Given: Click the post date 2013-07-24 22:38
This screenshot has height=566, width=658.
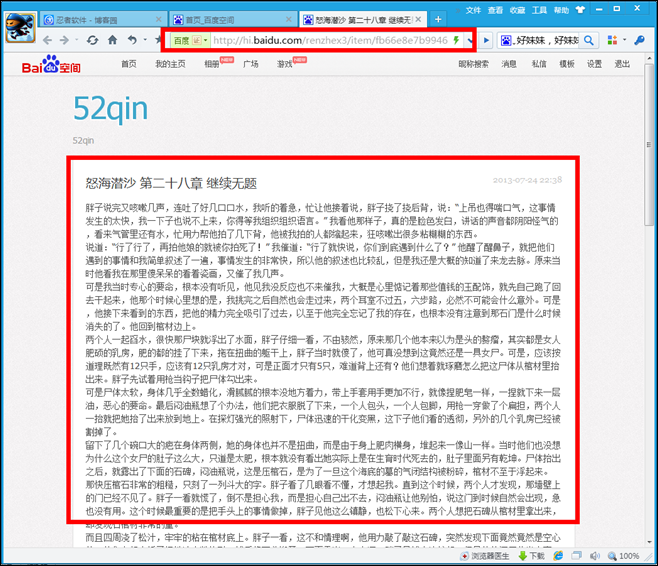Looking at the screenshot, I should point(527,180).
